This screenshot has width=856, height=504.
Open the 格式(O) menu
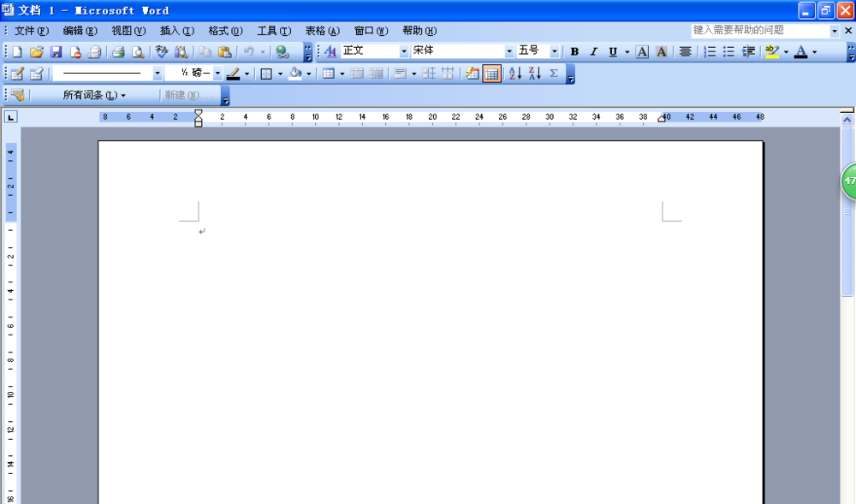(225, 31)
